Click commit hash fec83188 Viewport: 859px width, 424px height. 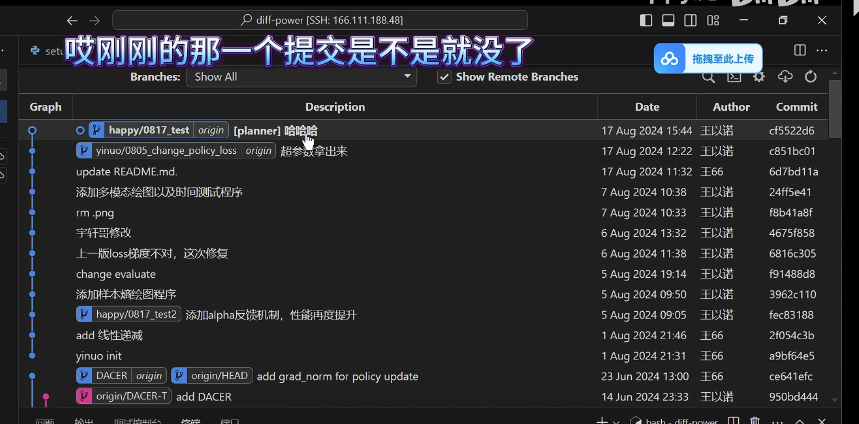[791, 315]
